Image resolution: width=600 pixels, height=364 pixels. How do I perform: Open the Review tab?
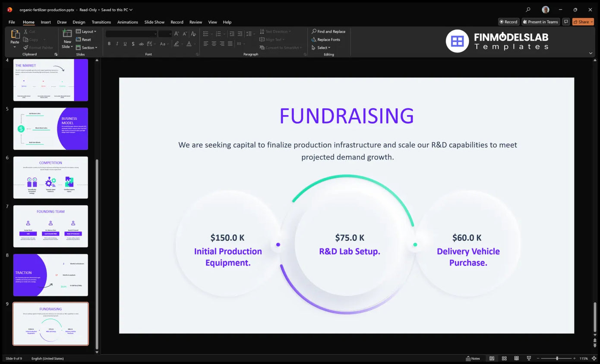196,22
